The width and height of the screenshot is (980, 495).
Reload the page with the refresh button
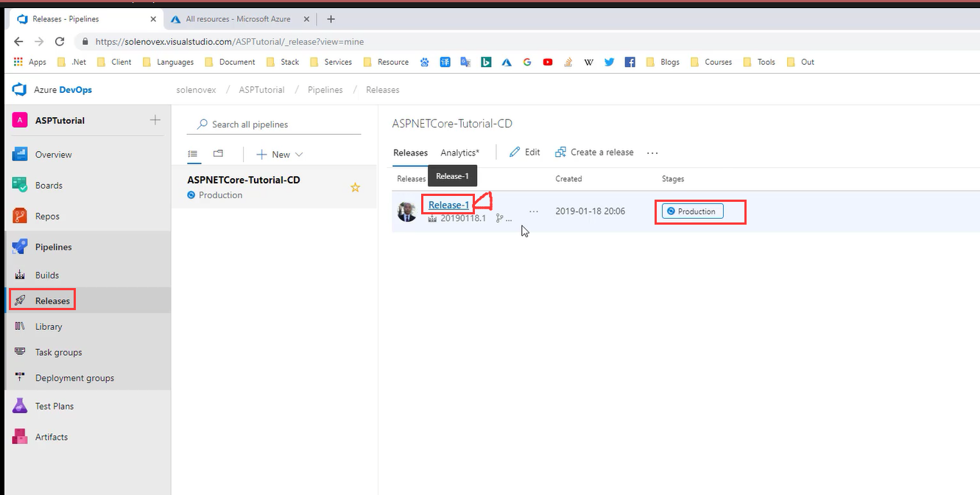pyautogui.click(x=60, y=42)
